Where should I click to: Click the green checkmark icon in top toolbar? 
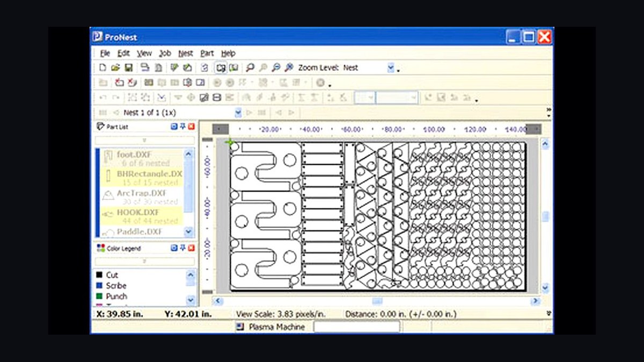pos(174,68)
